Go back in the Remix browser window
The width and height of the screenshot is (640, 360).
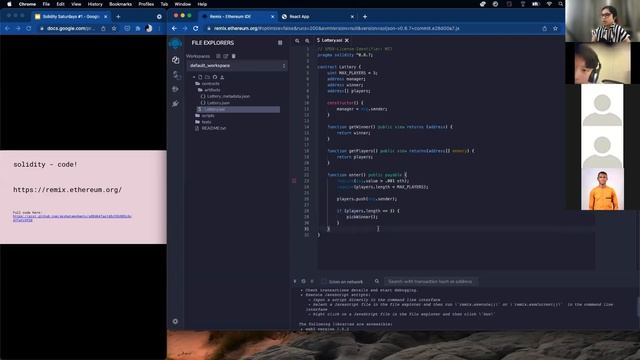174,29
